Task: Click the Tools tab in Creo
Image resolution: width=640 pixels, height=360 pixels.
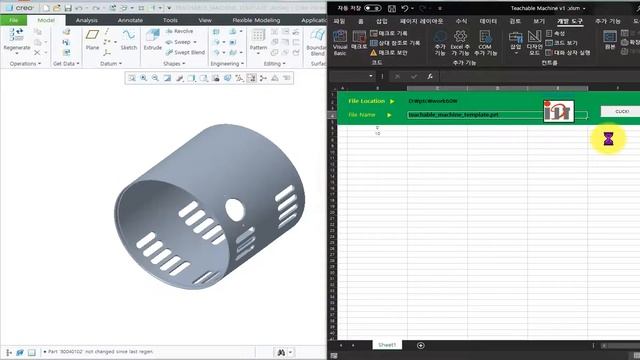Action: (170, 20)
